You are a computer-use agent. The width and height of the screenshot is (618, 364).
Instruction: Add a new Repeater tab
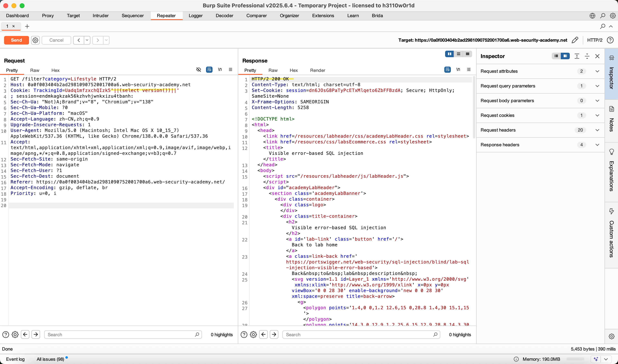(x=27, y=26)
